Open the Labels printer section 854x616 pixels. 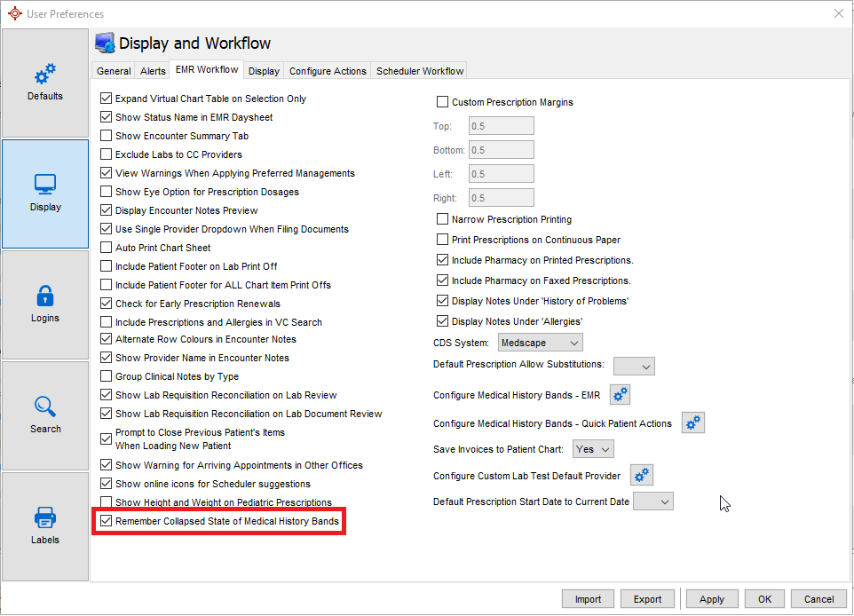pyautogui.click(x=45, y=526)
